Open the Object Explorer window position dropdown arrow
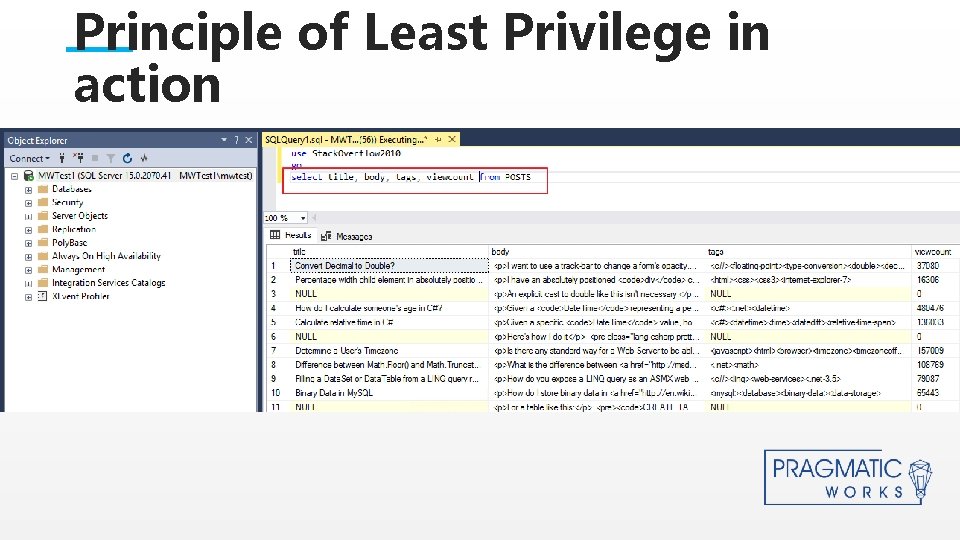The width and height of the screenshot is (960, 540). (x=223, y=140)
